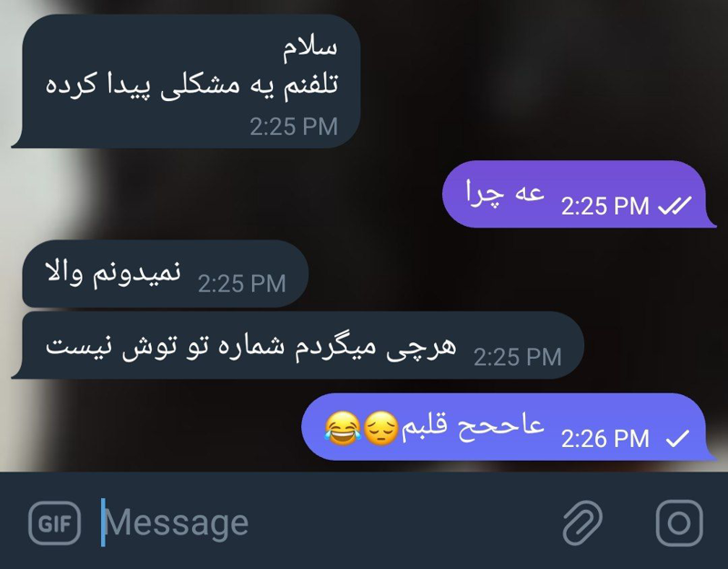728x569 pixels.
Task: Click the double checkmark read receipt
Action: [x=675, y=206]
